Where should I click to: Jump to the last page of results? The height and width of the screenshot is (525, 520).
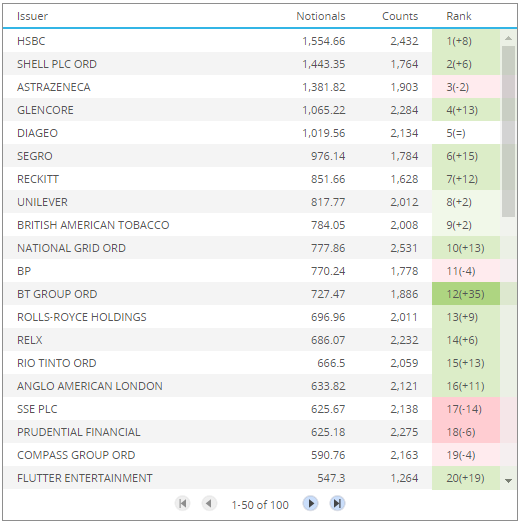point(337,504)
